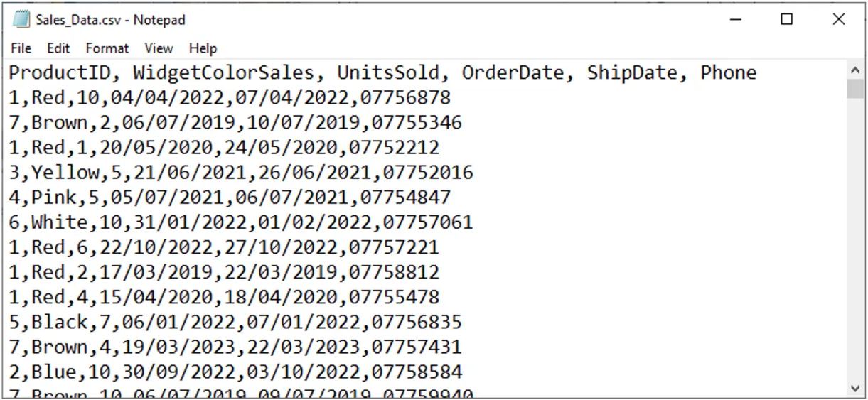Image resolution: width=868 pixels, height=400 pixels.
Task: Open the Help menu
Action: pos(203,48)
